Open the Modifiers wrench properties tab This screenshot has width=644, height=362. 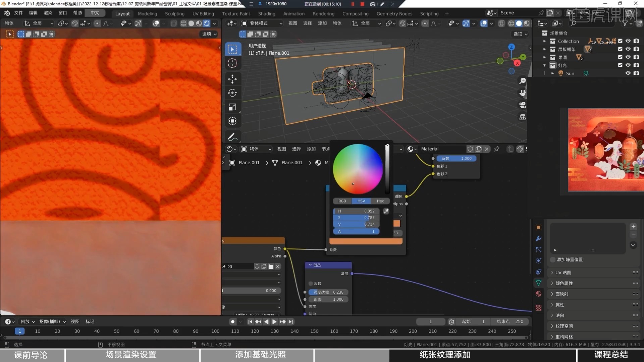pyautogui.click(x=538, y=239)
